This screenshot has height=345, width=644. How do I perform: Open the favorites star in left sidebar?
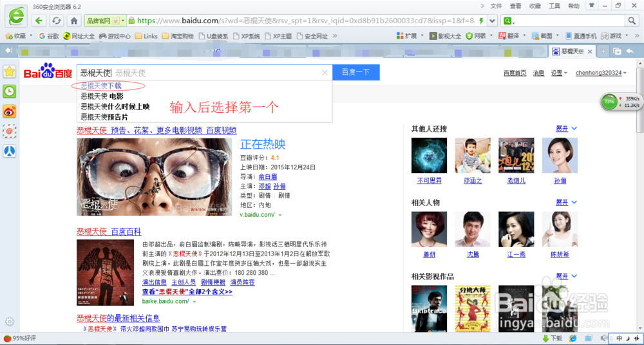10,71
